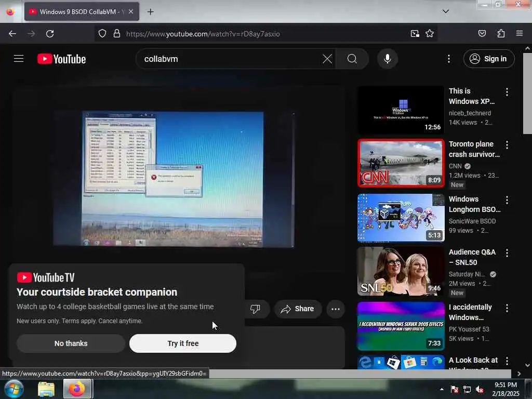532x399 pixels.
Task: Open SonicWare BSOD channel name
Action: tap(472, 221)
